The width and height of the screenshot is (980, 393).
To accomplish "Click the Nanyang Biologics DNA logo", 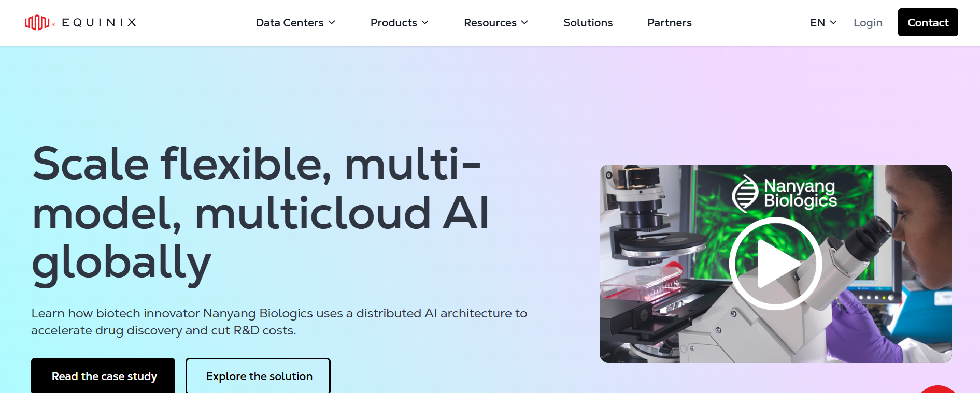I will 745,194.
